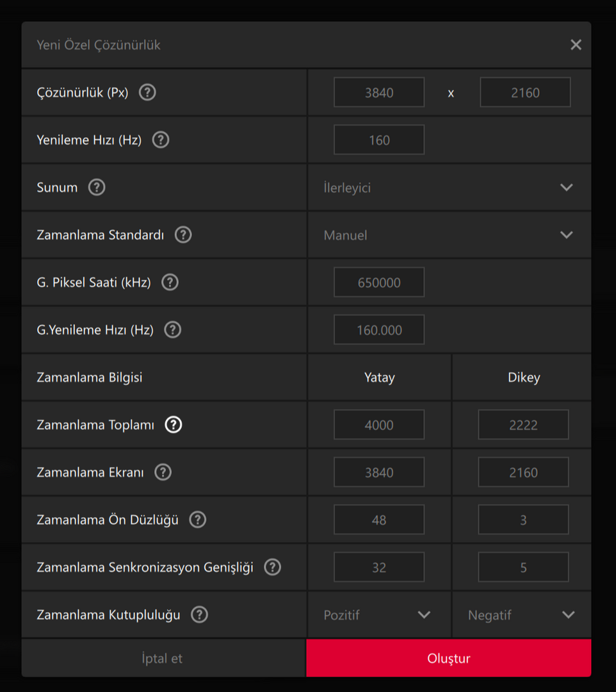Click the Oluştur button
Screen dimensions: 616x692
click(448, 658)
